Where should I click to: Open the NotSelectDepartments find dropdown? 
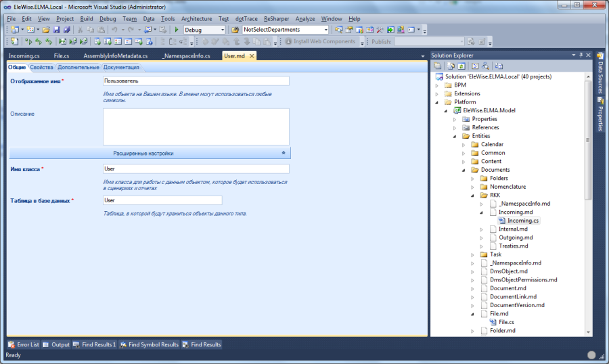[x=325, y=30]
